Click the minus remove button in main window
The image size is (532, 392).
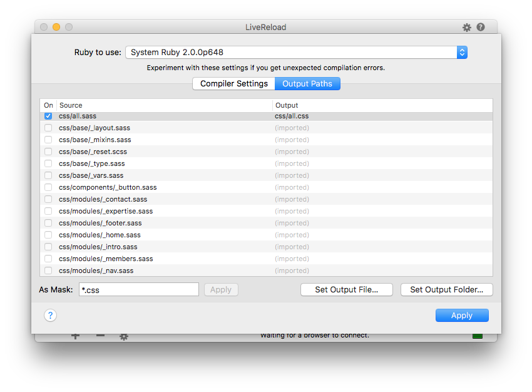(100, 336)
